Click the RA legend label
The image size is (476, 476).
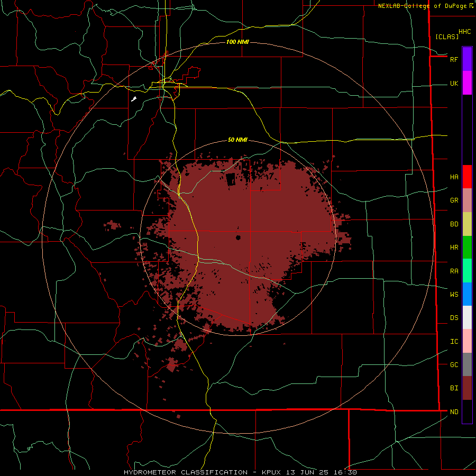(454, 271)
